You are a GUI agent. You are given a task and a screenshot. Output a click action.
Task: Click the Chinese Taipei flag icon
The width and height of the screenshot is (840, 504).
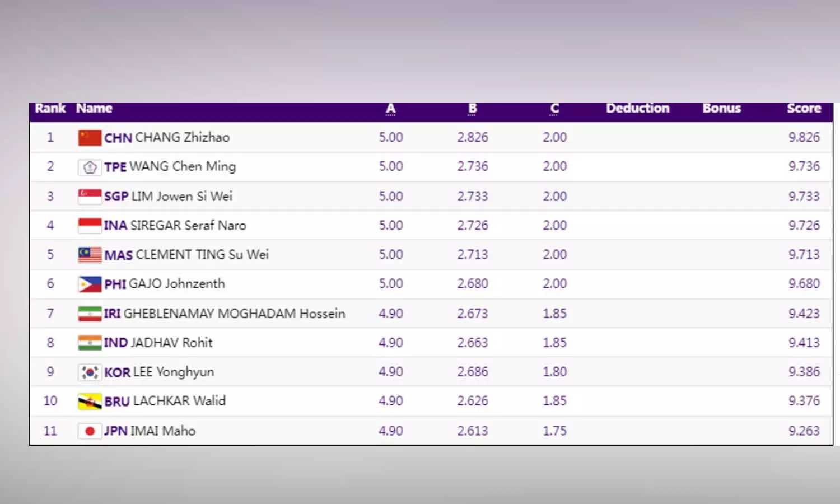[x=90, y=167]
